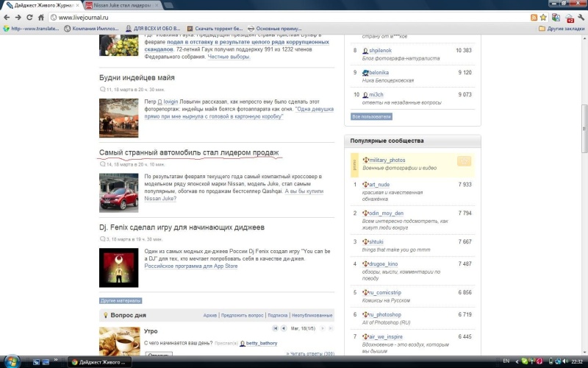
Task: Click the address bar with www.livejournal.ru
Action: pyautogui.click(x=289, y=17)
